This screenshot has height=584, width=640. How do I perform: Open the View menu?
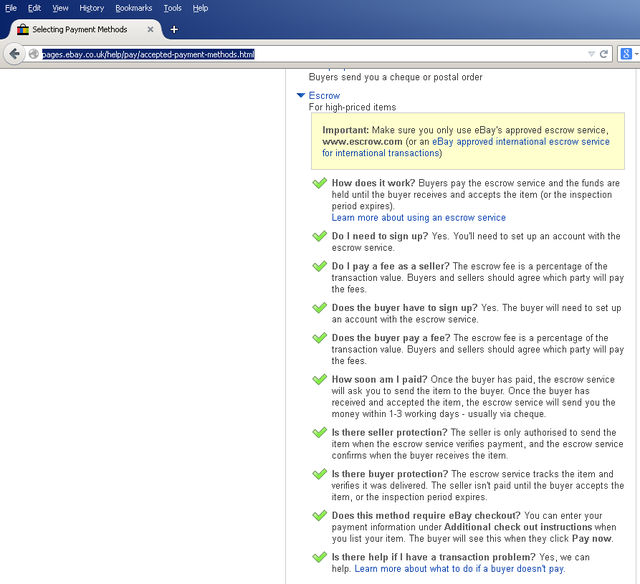coord(60,8)
